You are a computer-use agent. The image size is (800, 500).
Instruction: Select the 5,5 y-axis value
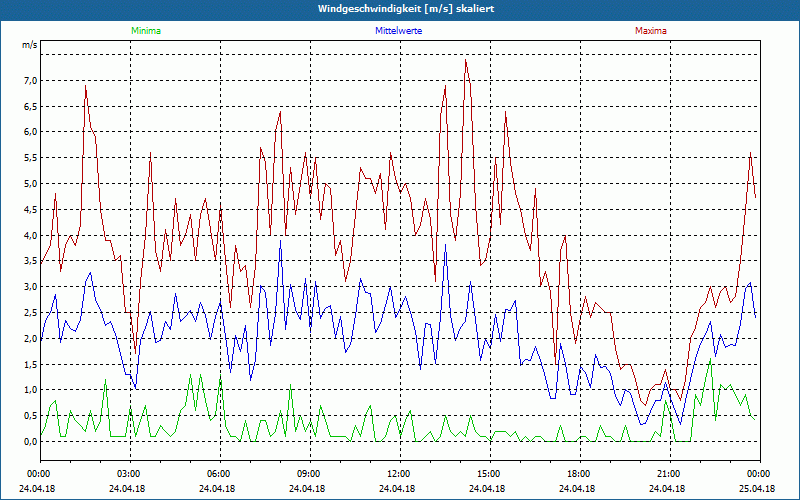click(30, 158)
